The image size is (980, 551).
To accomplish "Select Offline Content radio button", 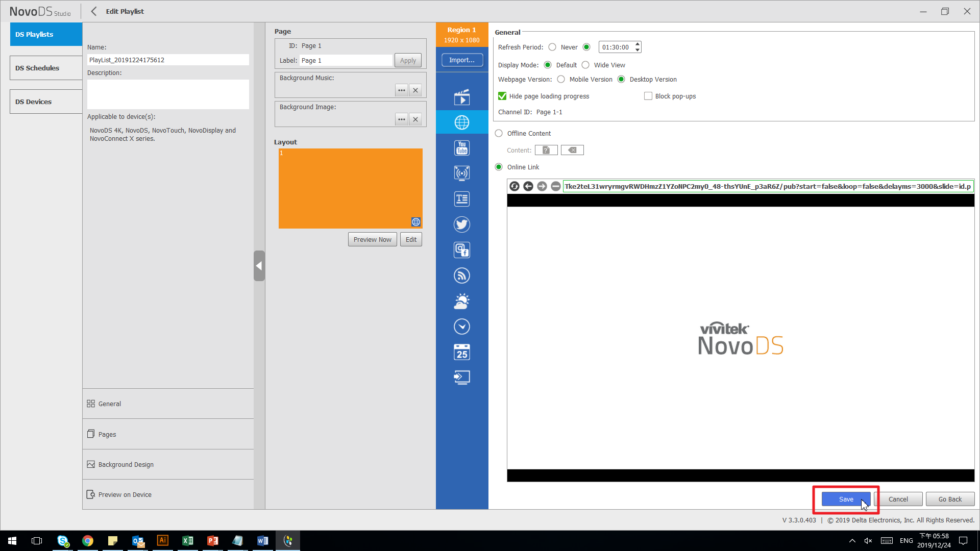I will (499, 133).
